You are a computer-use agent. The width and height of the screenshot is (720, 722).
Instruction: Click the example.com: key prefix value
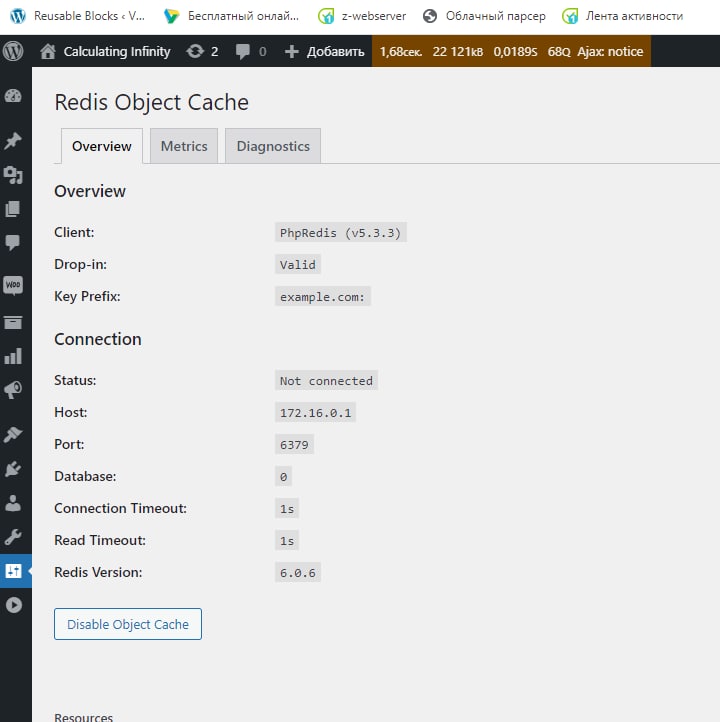coord(323,297)
